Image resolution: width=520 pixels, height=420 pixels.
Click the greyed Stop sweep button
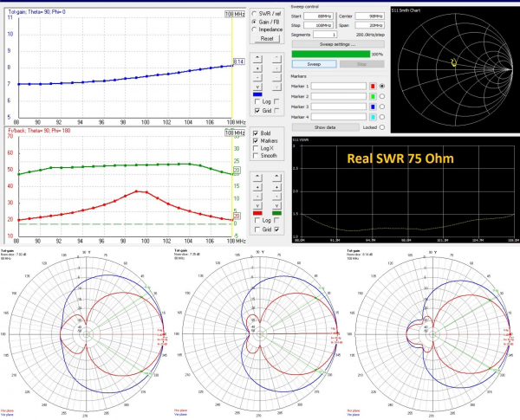(361, 64)
